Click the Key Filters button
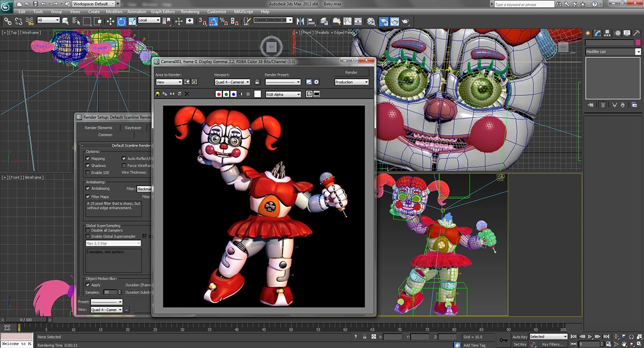The height and width of the screenshot is (348, 644). (x=553, y=344)
